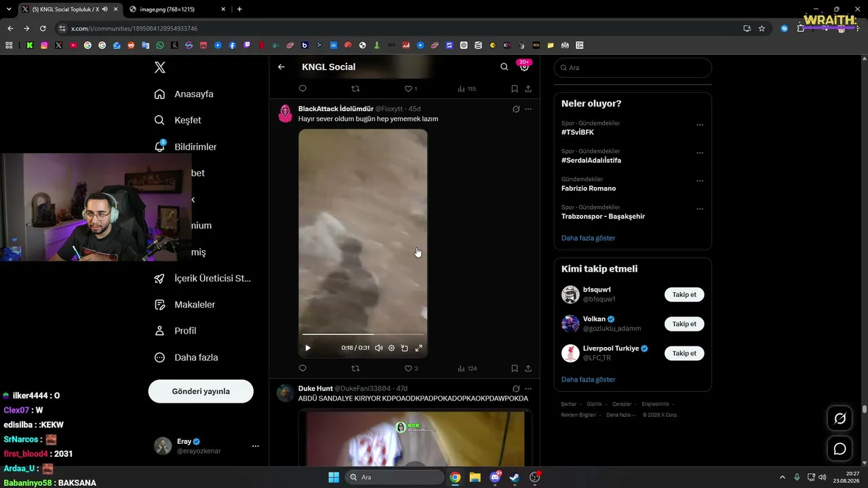The height and width of the screenshot is (488, 868).
Task: Mute the video with the speaker icon
Action: (378, 348)
